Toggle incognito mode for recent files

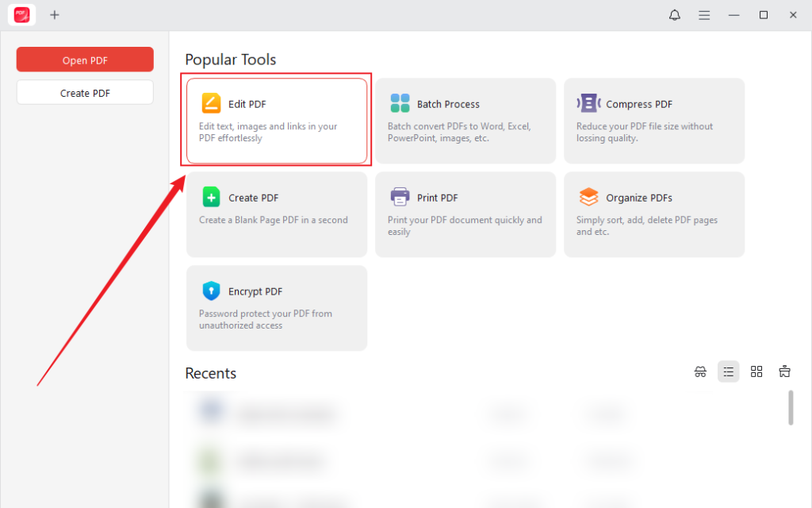tap(700, 371)
